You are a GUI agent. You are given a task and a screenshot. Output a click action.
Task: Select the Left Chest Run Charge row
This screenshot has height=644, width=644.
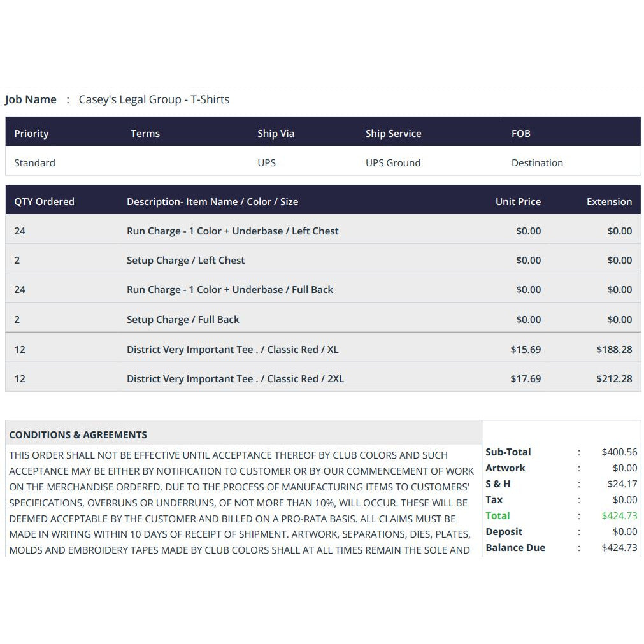pyautogui.click(x=323, y=231)
